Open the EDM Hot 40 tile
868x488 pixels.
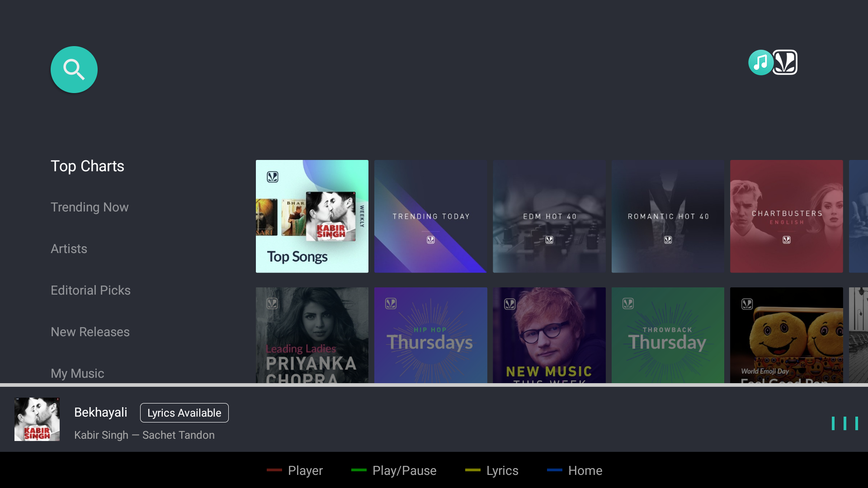[549, 216]
